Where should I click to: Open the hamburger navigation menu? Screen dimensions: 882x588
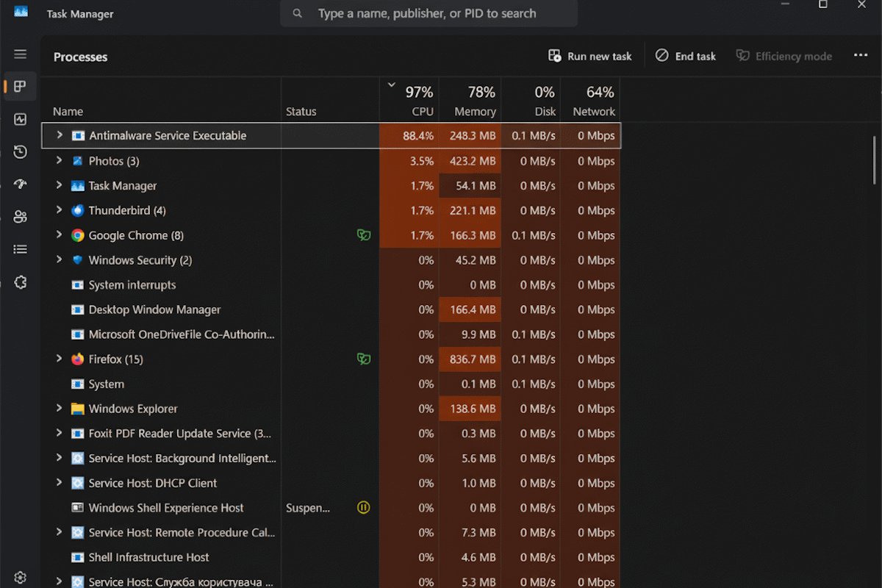[20, 54]
